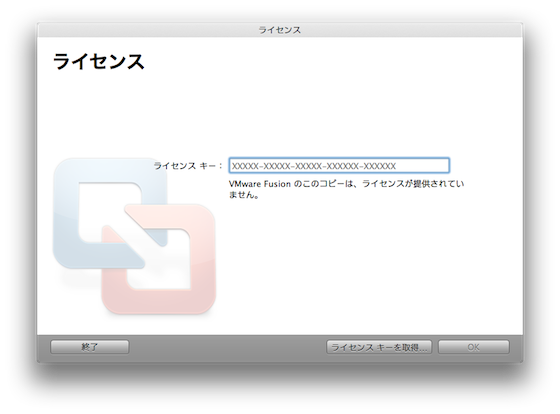
Task: Click the ません。 line of the message
Action: [244, 195]
